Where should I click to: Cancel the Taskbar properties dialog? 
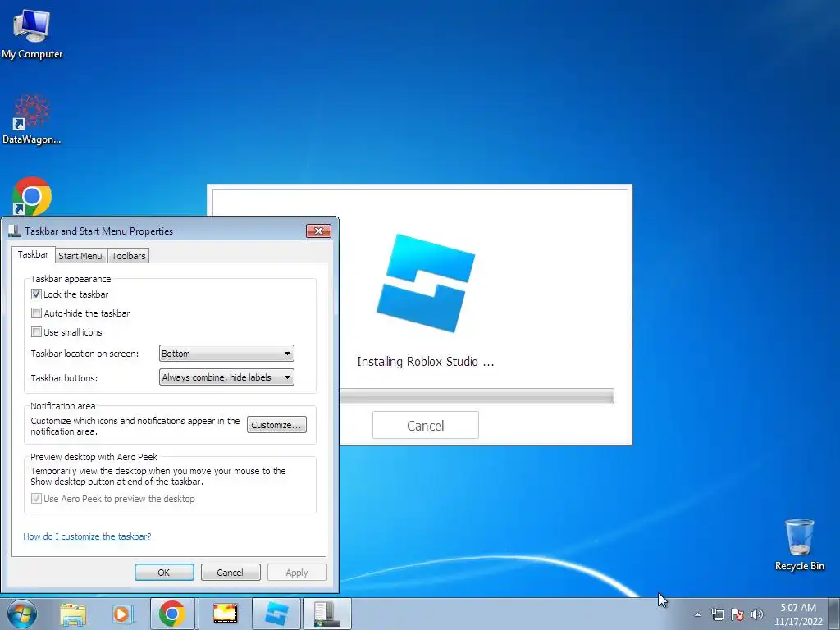(x=231, y=572)
